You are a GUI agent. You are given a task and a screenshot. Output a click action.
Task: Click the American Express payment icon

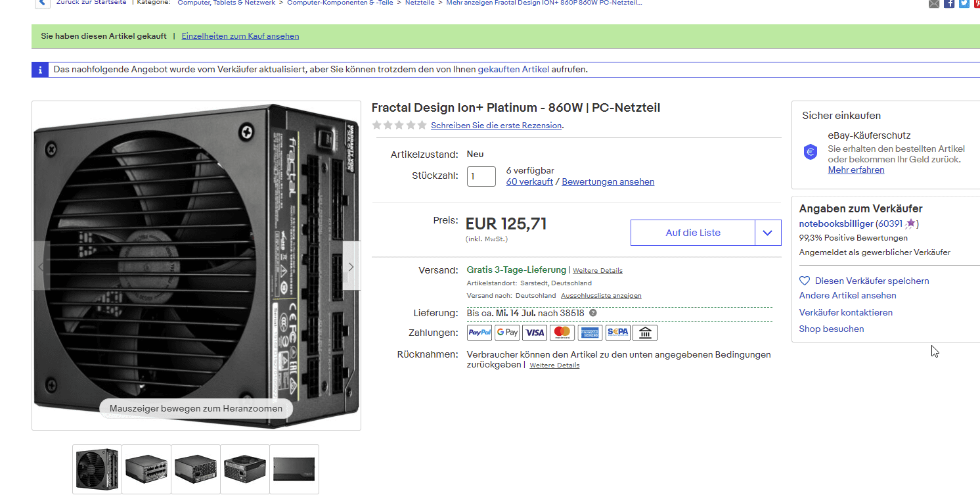(590, 333)
